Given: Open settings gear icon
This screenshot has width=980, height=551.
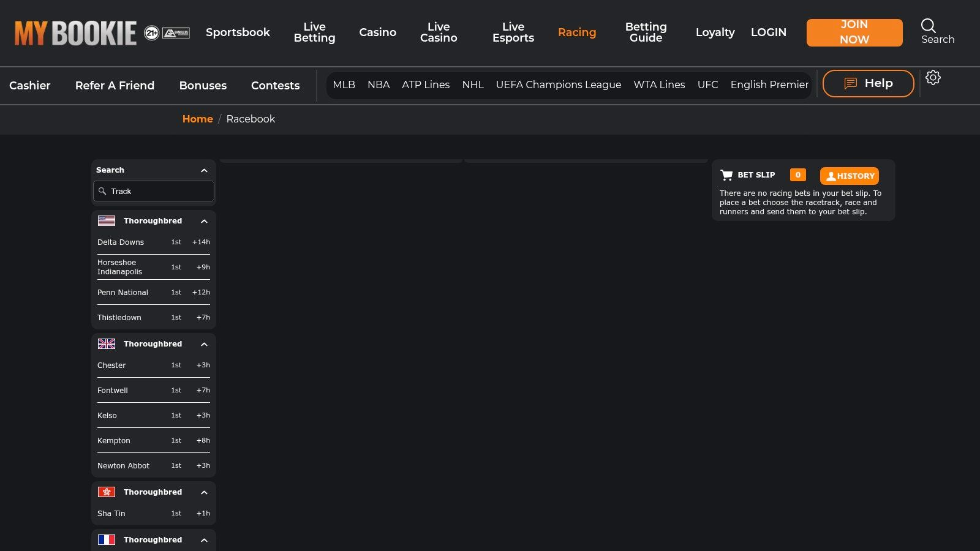Looking at the screenshot, I should (933, 78).
